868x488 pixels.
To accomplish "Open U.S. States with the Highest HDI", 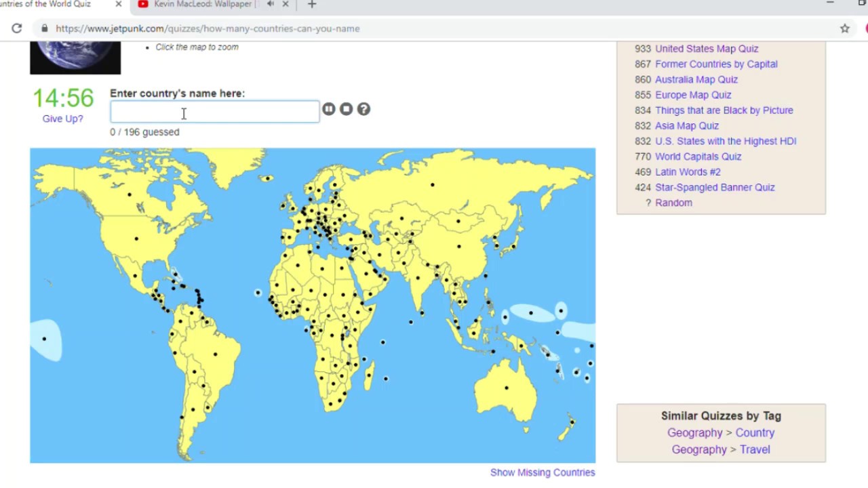I will pos(726,141).
